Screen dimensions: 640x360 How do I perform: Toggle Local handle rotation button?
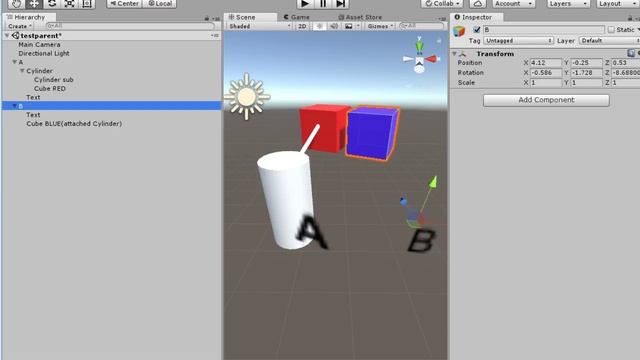pyautogui.click(x=160, y=4)
